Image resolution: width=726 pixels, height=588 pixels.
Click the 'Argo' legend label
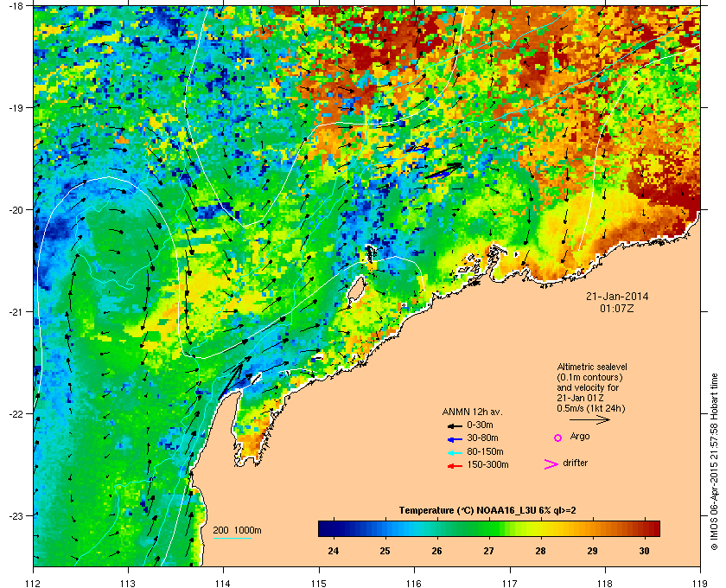(x=580, y=437)
